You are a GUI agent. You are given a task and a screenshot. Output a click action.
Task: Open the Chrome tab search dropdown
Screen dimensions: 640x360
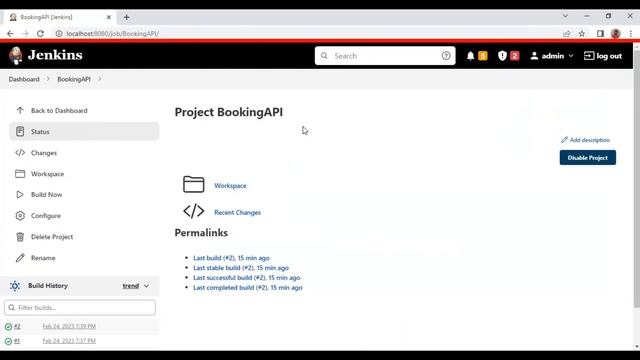point(565,16)
